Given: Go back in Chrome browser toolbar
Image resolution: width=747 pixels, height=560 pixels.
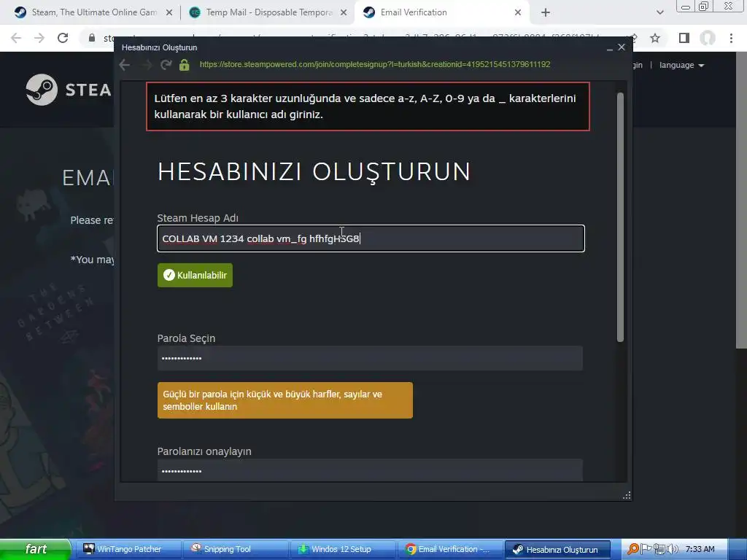Looking at the screenshot, I should click(x=16, y=38).
